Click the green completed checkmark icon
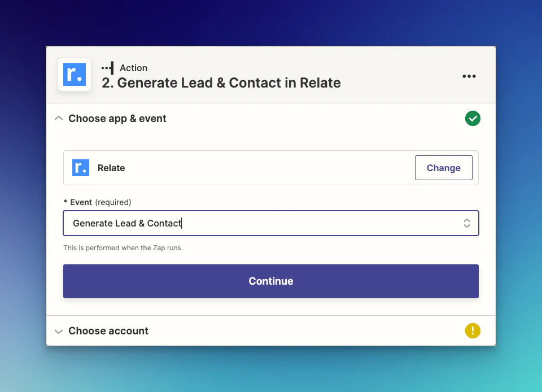Image resolution: width=542 pixels, height=392 pixels. click(x=473, y=119)
